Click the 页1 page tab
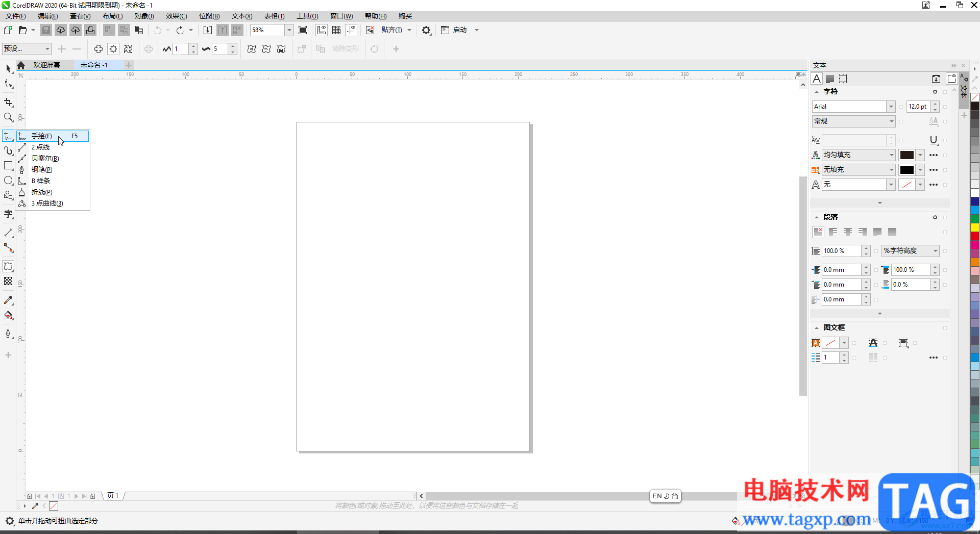This screenshot has height=534, width=980. [113, 496]
